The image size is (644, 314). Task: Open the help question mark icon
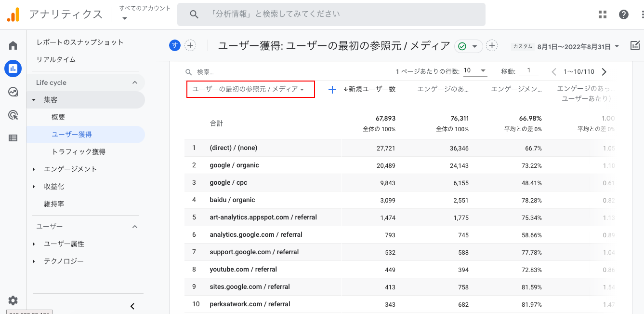point(624,14)
